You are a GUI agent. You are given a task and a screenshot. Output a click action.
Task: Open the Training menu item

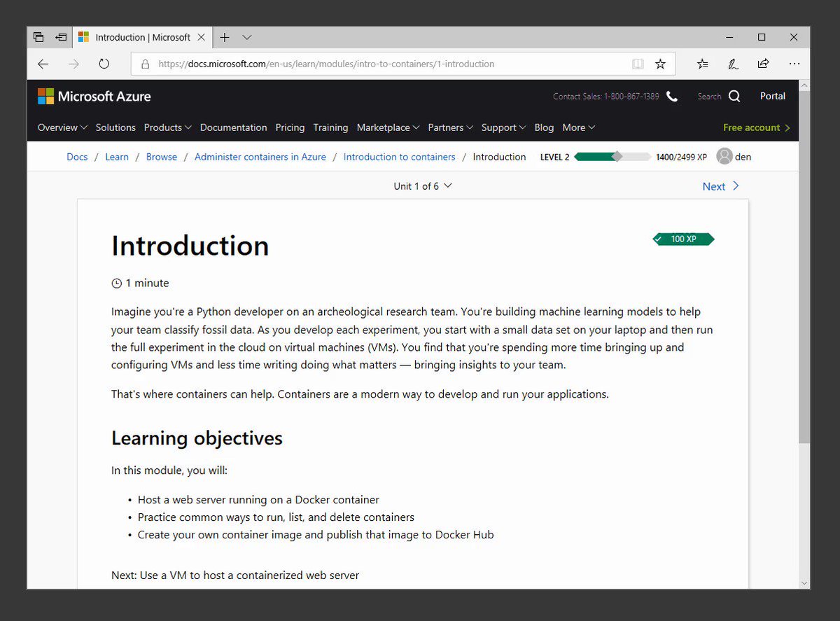pos(330,127)
